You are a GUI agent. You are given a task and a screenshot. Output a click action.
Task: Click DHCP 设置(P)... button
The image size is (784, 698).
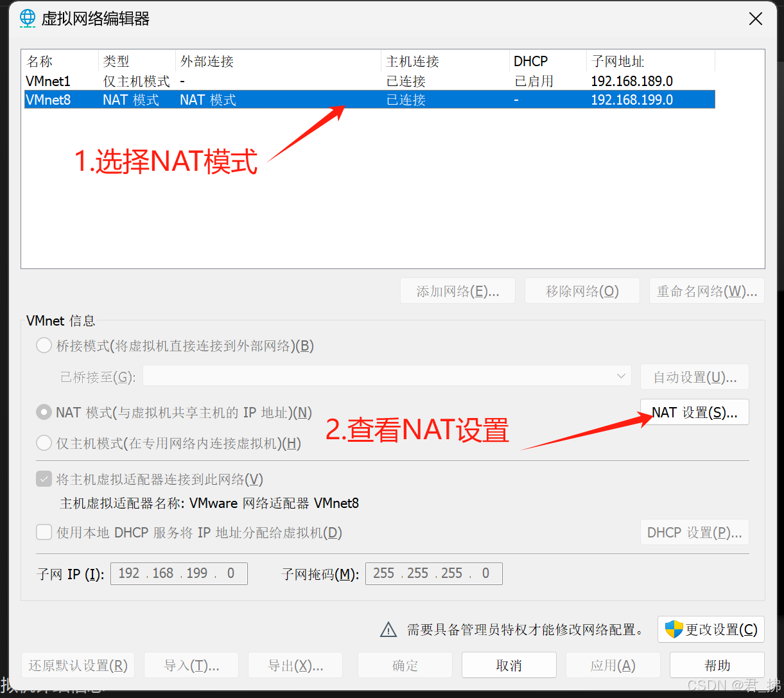click(695, 532)
